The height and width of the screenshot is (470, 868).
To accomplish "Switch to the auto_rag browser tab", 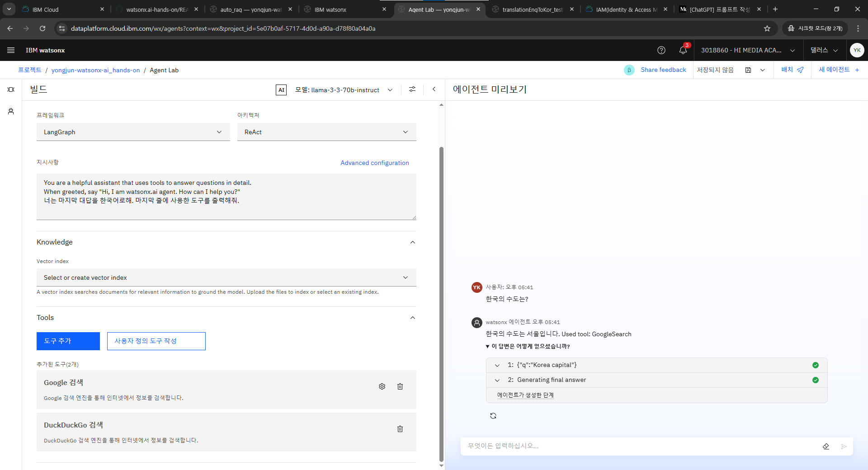I will tap(251, 9).
